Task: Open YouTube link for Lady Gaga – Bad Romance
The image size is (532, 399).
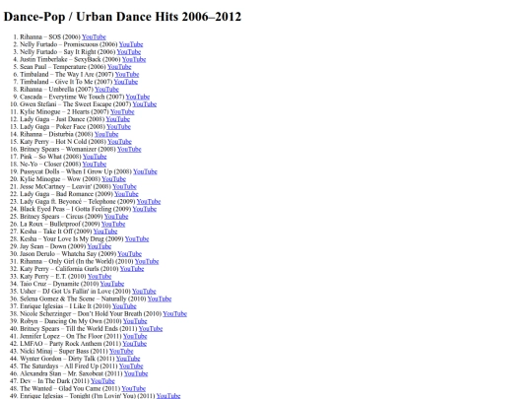Action: pos(126,194)
